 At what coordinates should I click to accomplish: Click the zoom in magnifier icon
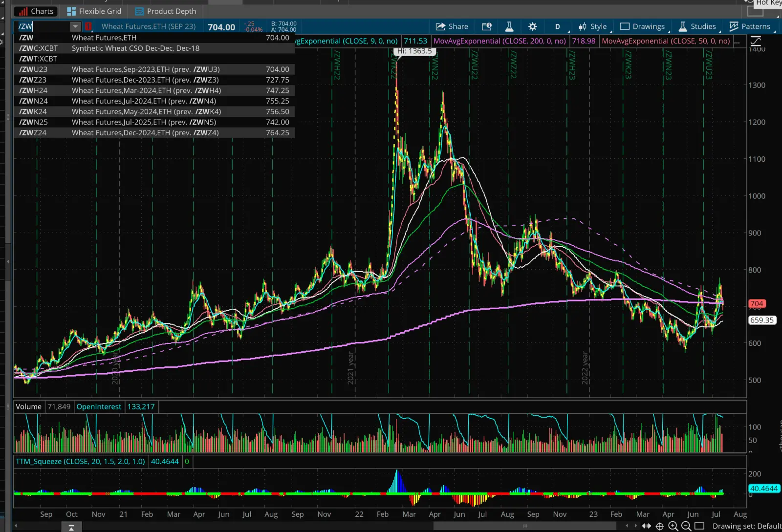coord(673,526)
